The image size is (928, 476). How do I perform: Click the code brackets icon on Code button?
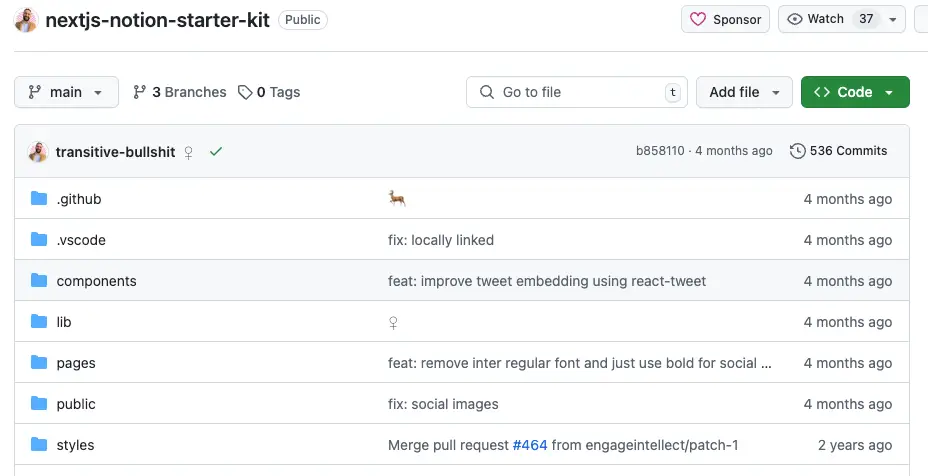pos(822,92)
